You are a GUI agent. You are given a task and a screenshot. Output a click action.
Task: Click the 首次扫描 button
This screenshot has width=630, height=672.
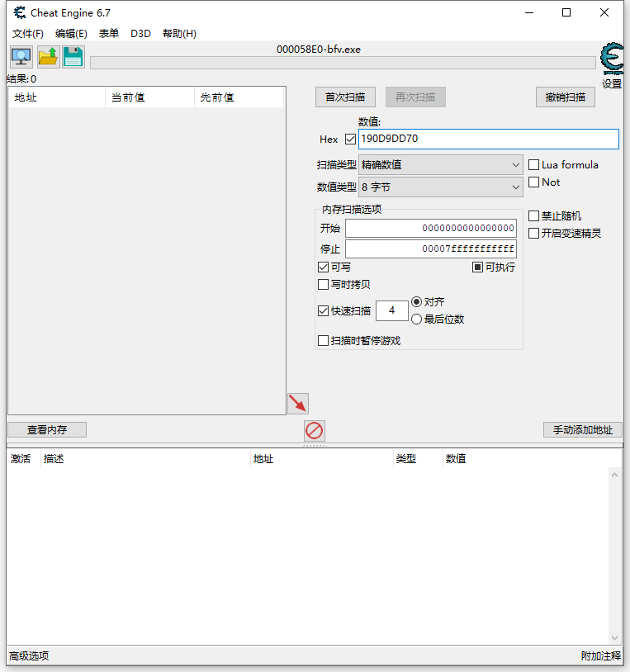(345, 97)
